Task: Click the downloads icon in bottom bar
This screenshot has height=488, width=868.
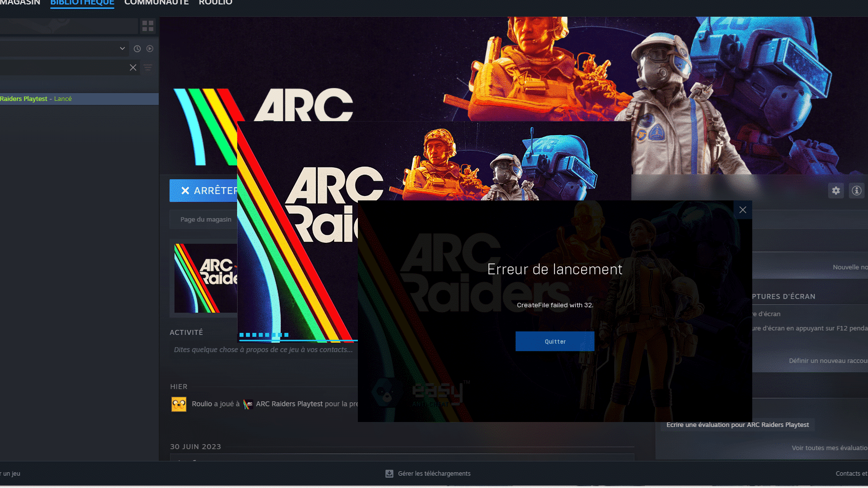Action: click(389, 474)
